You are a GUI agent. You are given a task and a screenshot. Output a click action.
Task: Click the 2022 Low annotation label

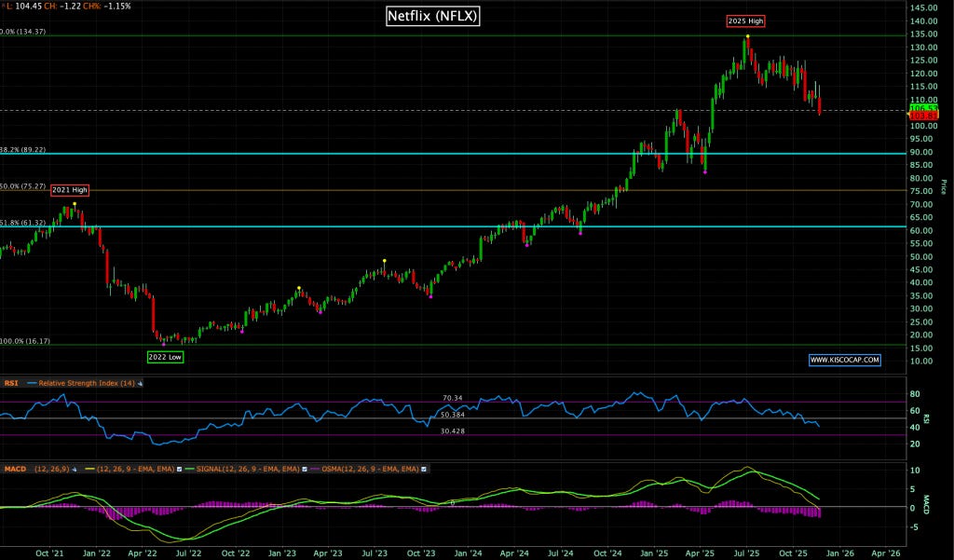coord(165,356)
